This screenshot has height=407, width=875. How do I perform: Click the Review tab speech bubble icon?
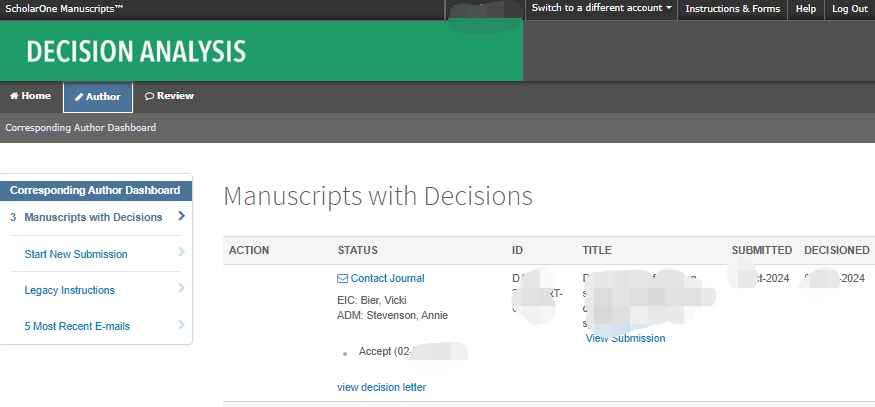(x=149, y=96)
